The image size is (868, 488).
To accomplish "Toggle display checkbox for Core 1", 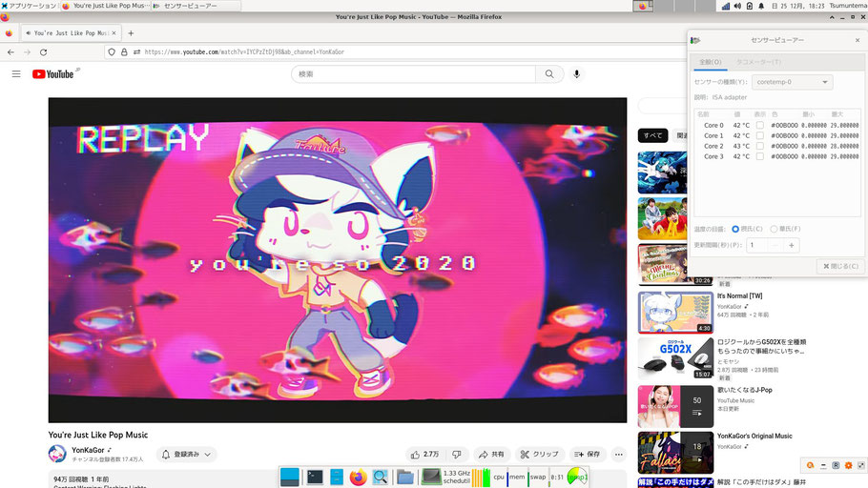I will pos(759,135).
